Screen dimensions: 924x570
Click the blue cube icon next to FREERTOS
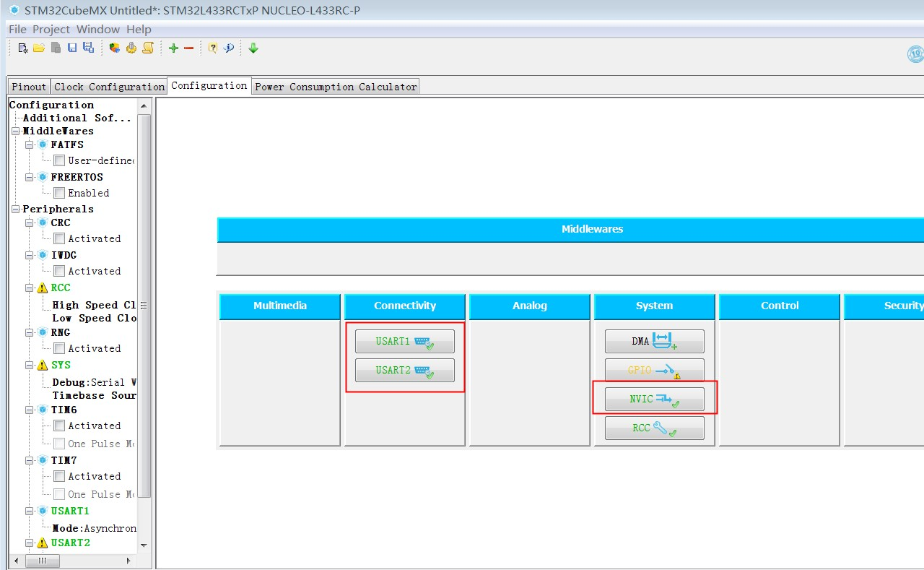[x=43, y=177]
